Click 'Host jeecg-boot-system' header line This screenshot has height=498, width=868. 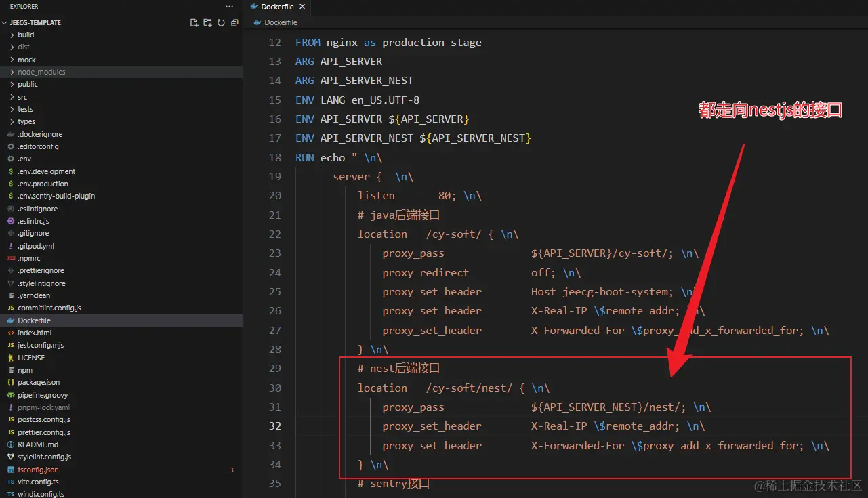pyautogui.click(x=539, y=292)
